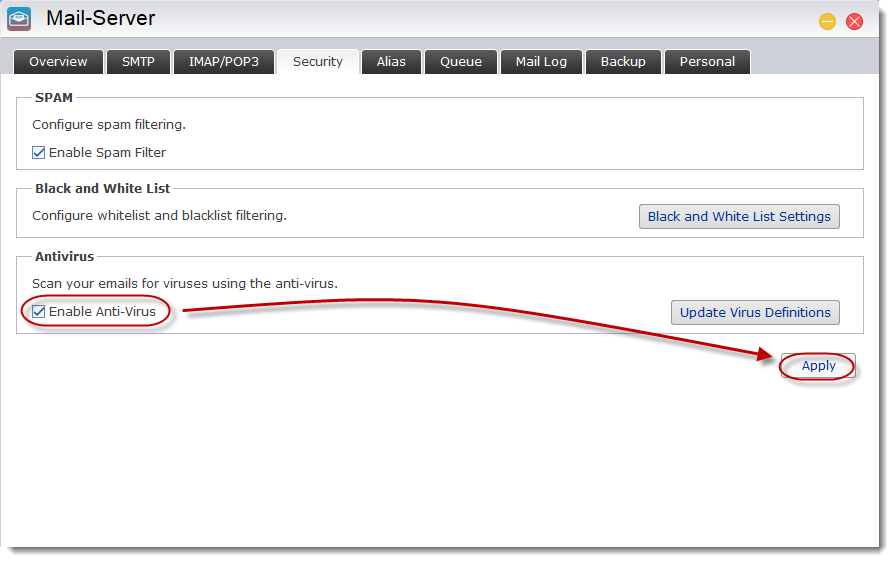
Task: Open the Backup tab
Action: 622,62
